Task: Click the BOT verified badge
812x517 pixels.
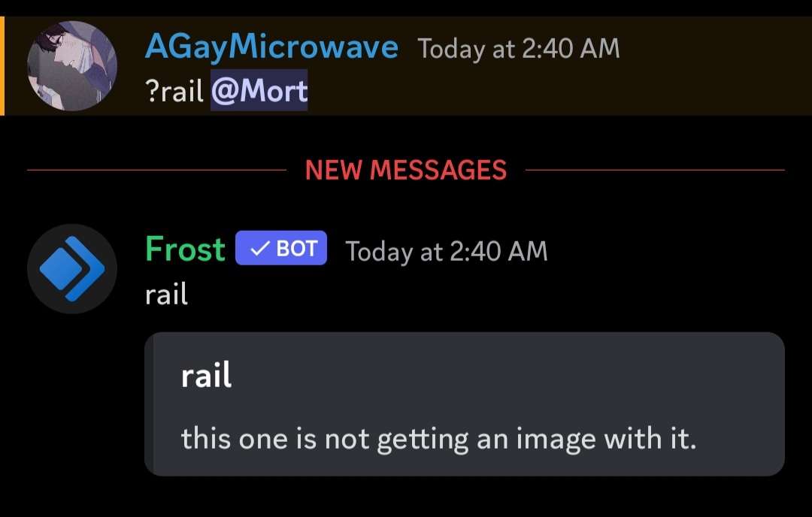Action: [x=281, y=249]
